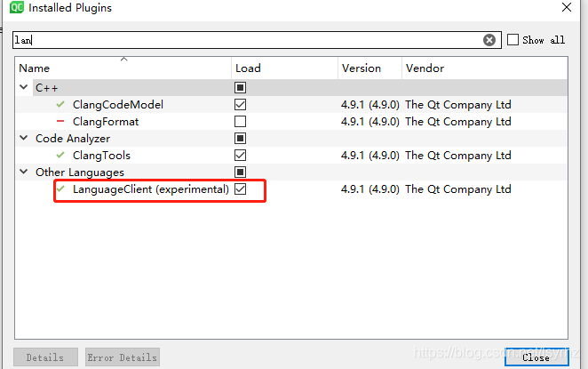The image size is (588, 369).
Task: Sort plugins by the Version column header
Action: tap(369, 68)
